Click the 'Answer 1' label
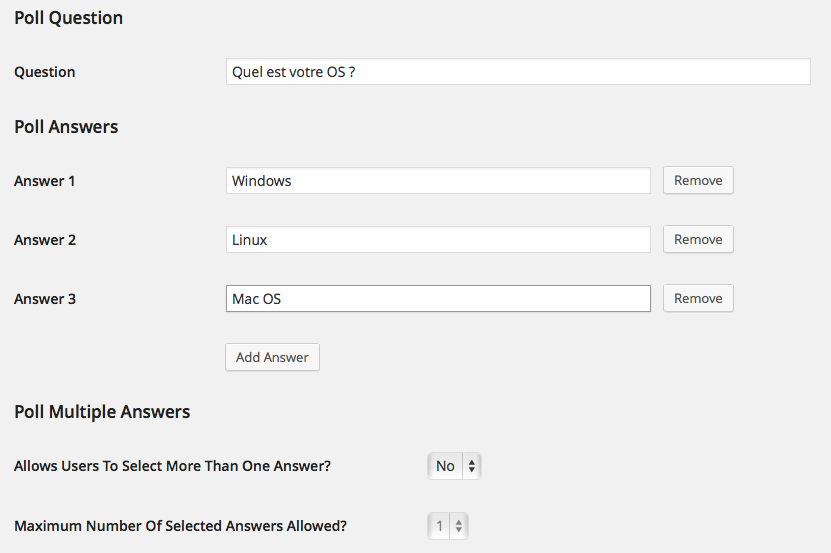This screenshot has height=553, width=831. [x=45, y=181]
